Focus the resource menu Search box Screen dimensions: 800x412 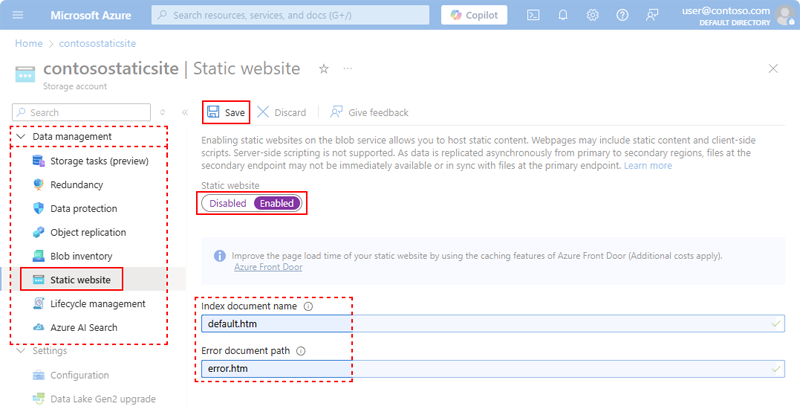tap(82, 112)
